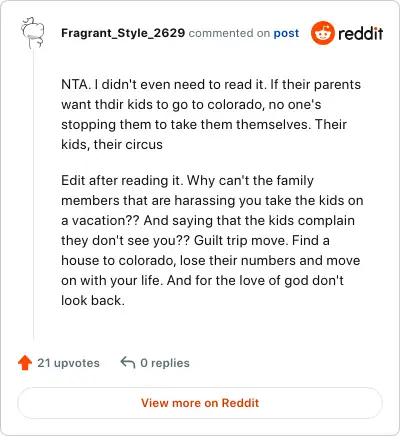Click the reply arrow icon
Viewport: 400px width, 436px height.
[x=128, y=363]
